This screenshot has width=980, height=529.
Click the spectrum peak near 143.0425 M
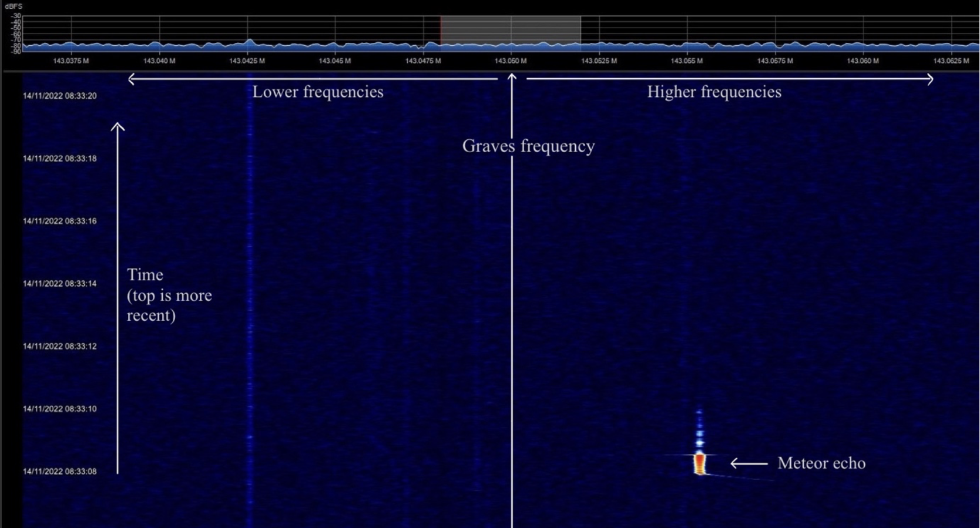(250, 42)
